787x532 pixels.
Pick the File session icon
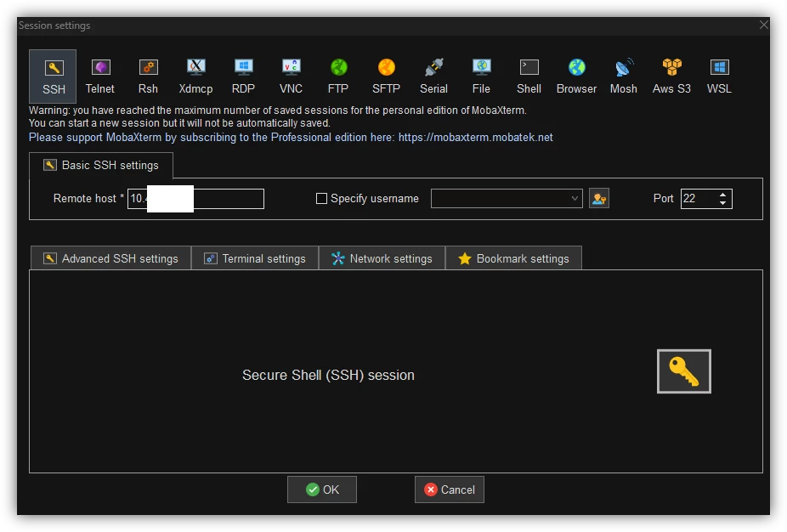click(x=481, y=76)
